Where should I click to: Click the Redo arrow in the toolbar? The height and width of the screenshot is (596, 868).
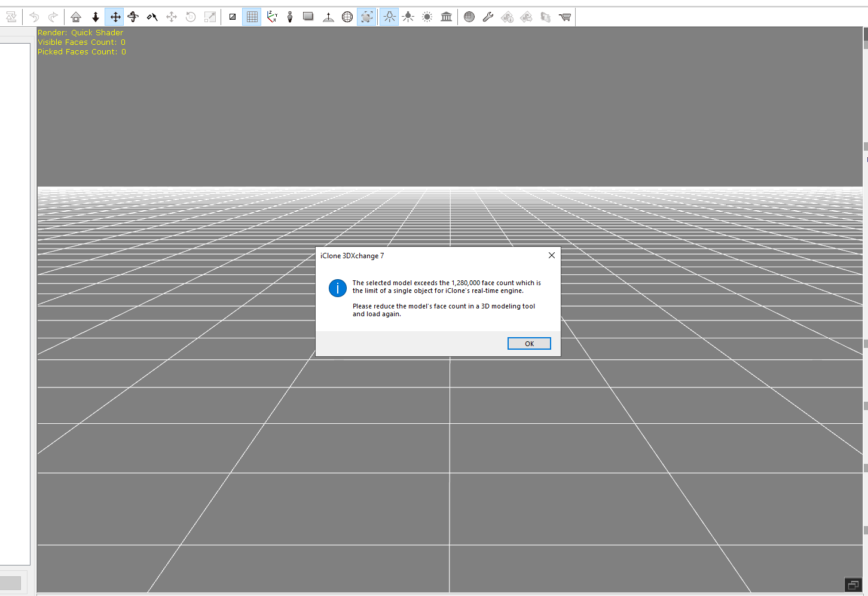click(53, 17)
